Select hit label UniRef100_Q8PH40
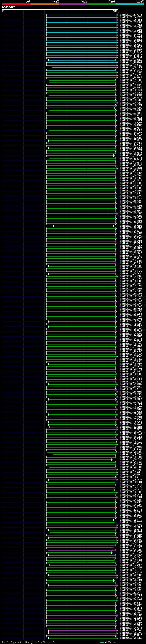Viewport: 146px width, 644px height. pyautogui.click(x=131, y=613)
